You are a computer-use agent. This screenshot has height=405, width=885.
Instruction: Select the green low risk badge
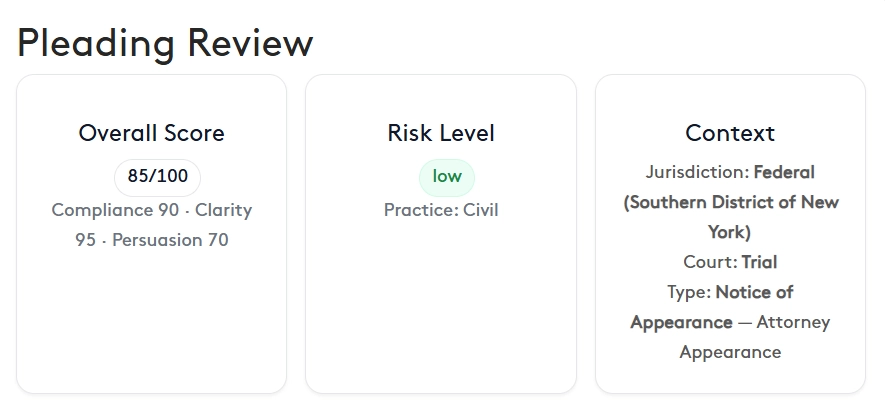(446, 177)
